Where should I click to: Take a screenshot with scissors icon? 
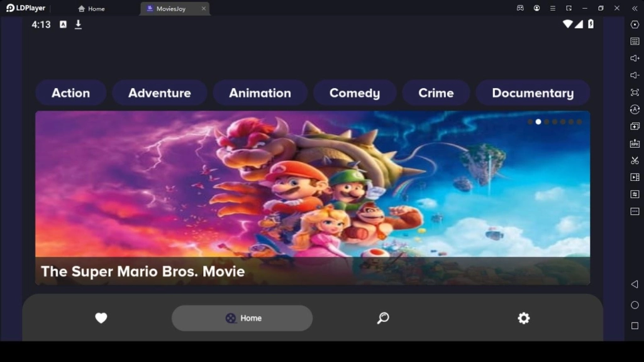click(635, 160)
